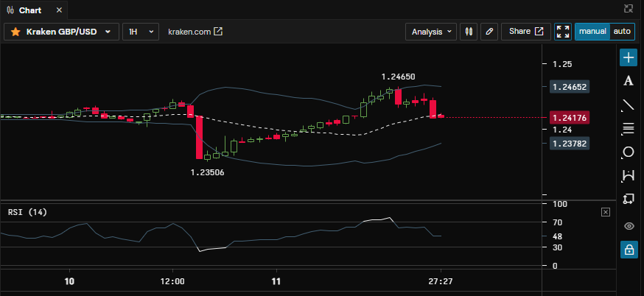Image resolution: width=644 pixels, height=296 pixels.
Task: Click the 12:00 label on time axis
Action: click(172, 282)
